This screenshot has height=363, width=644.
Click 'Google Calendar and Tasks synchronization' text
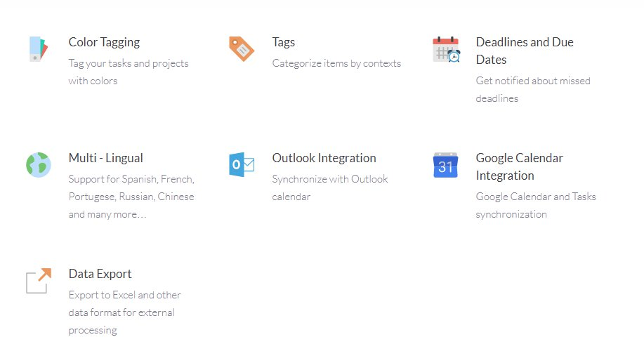click(536, 205)
